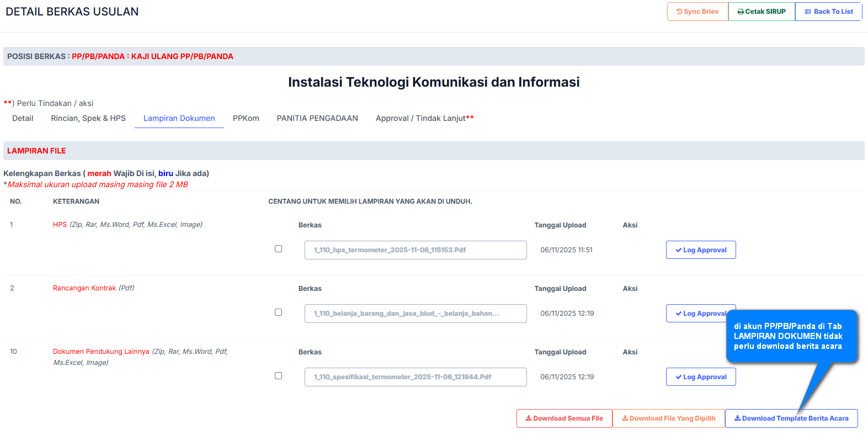Go back using Back To List
868x435 pixels.
828,12
